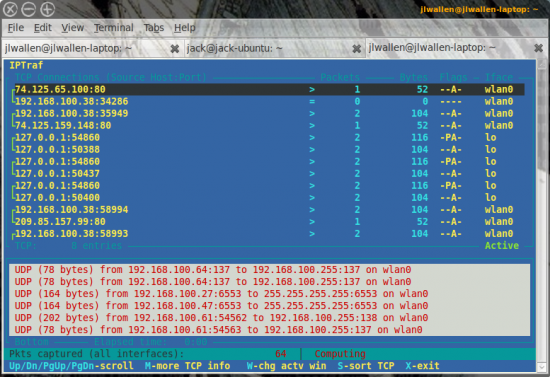
Task: Open the Tabs menu
Action: click(154, 28)
